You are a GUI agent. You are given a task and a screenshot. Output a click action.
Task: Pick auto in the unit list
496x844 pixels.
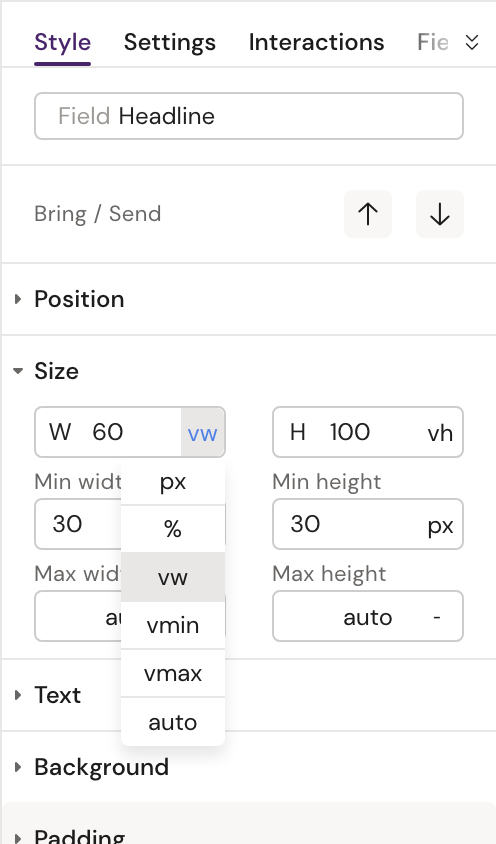tap(173, 722)
